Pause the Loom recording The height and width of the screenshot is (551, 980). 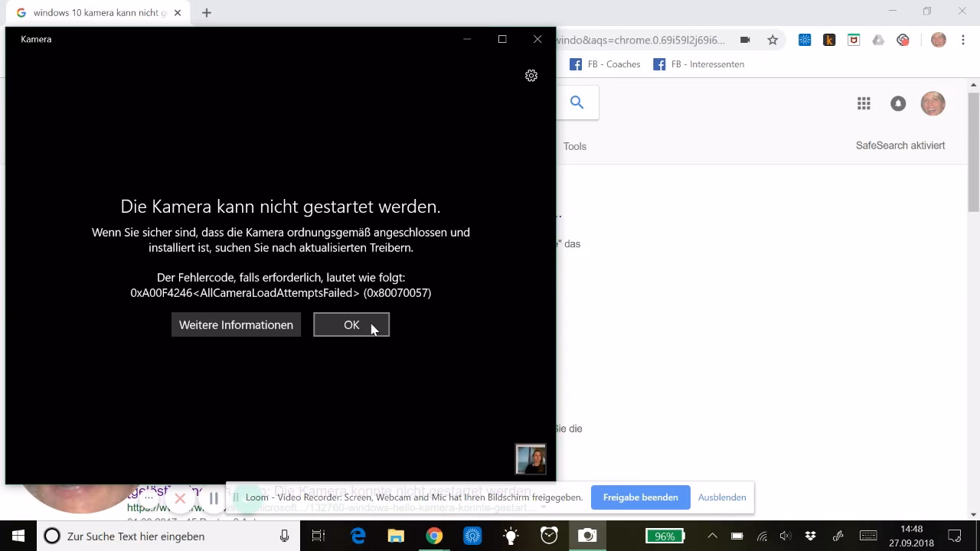214,498
